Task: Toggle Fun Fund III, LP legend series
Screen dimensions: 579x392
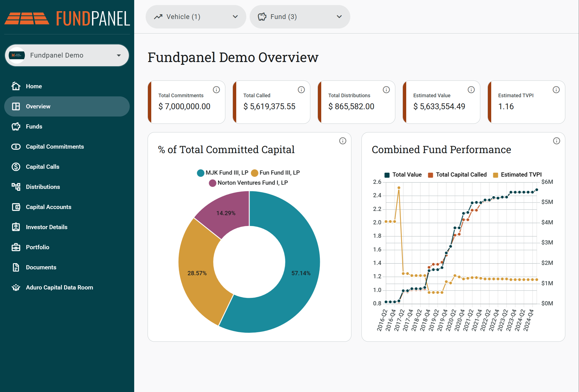Action: [275, 173]
